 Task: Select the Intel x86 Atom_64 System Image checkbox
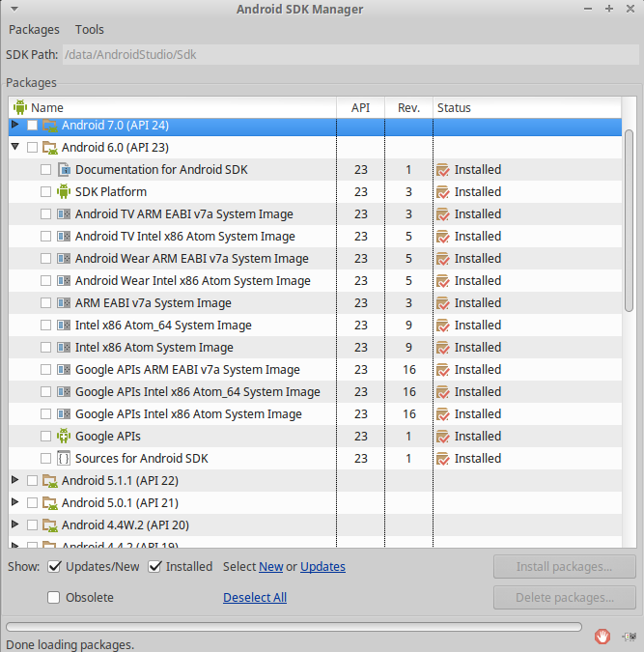coord(45,326)
